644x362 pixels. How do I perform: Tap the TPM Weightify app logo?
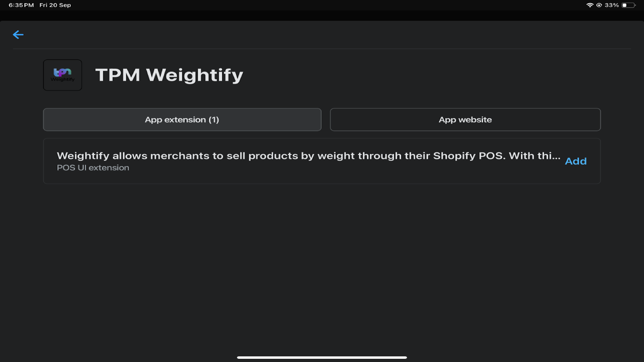click(62, 75)
